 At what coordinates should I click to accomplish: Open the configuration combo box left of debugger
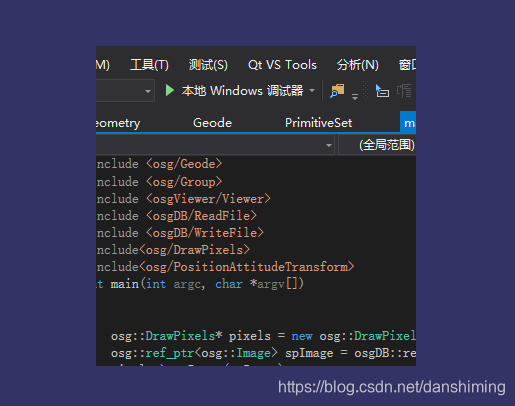(125, 91)
